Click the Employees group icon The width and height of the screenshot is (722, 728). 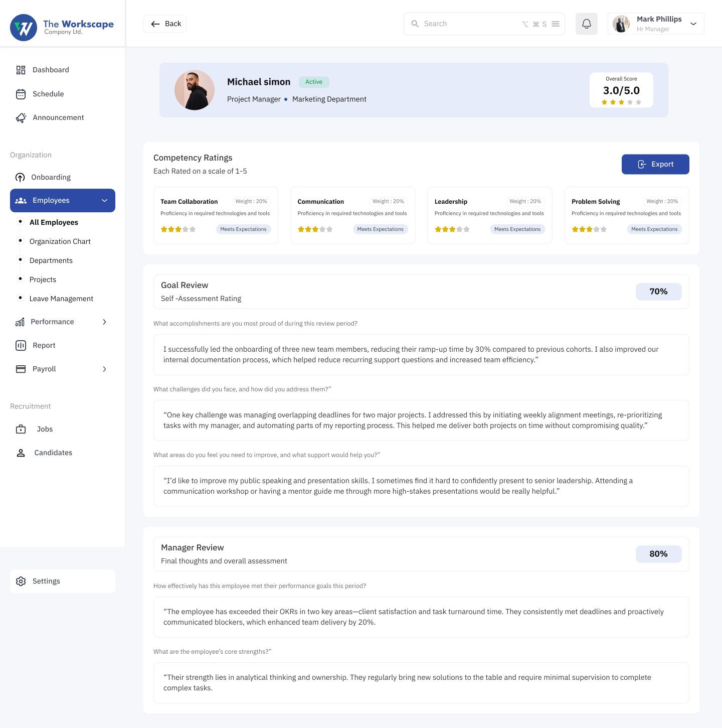[21, 201]
